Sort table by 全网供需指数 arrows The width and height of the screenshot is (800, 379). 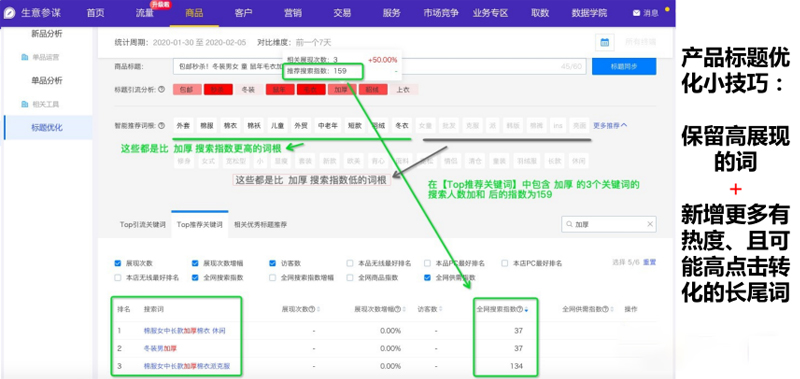pos(612,309)
